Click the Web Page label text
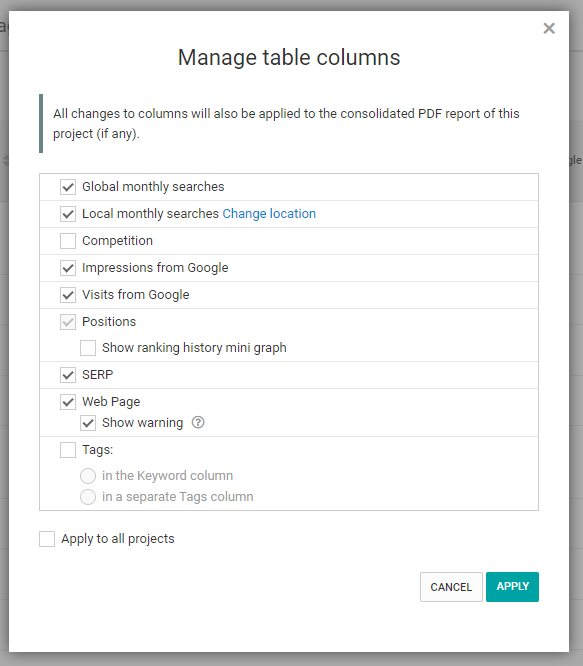Viewport: 583px width, 666px height. point(111,401)
